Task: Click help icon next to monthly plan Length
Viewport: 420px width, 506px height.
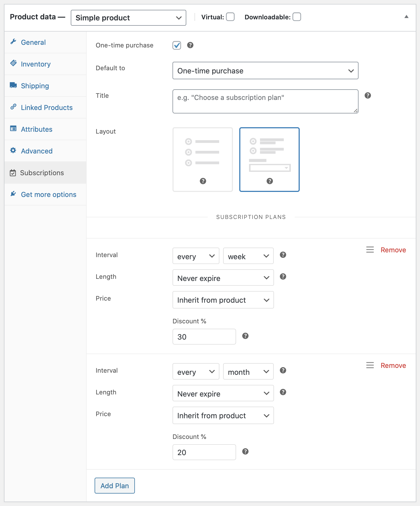Action: [x=283, y=392]
